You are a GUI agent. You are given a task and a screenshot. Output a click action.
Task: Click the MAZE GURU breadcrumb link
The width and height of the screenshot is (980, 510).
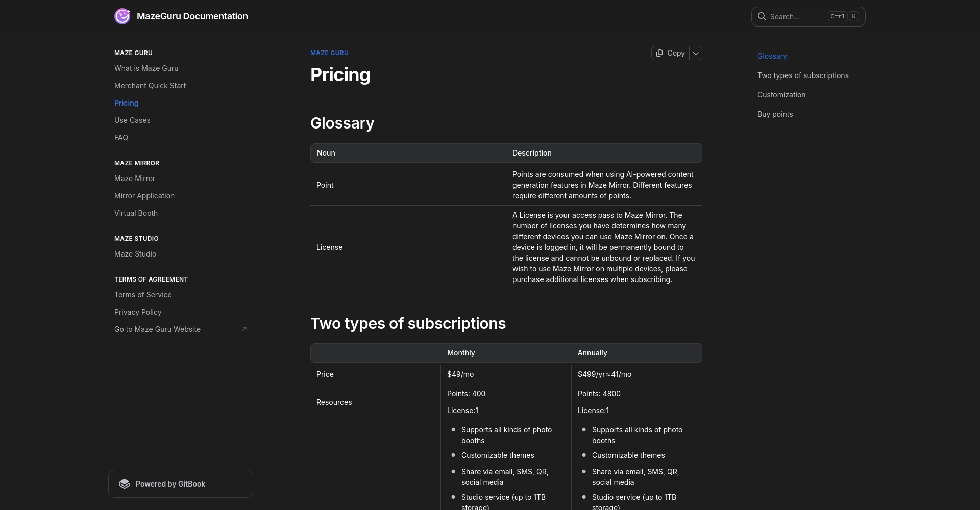click(x=329, y=53)
